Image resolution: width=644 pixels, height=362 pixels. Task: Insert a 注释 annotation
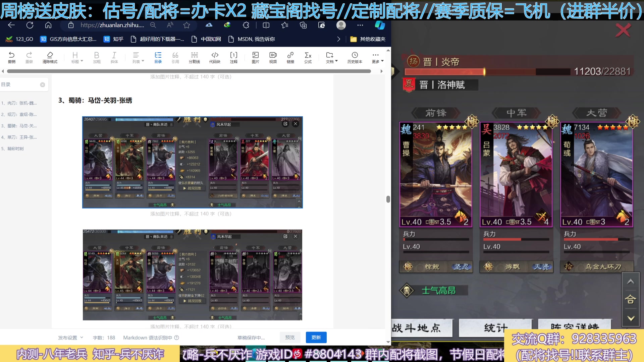coord(234,57)
